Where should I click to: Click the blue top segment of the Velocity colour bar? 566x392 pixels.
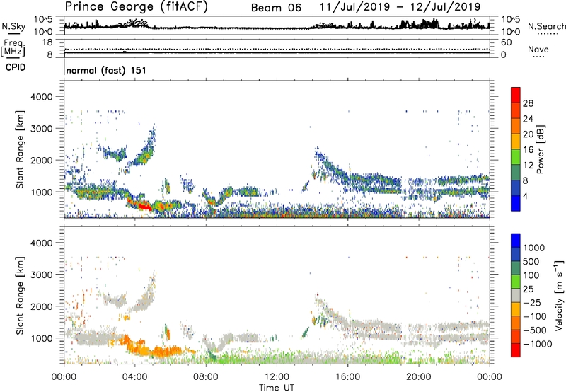tap(516, 241)
